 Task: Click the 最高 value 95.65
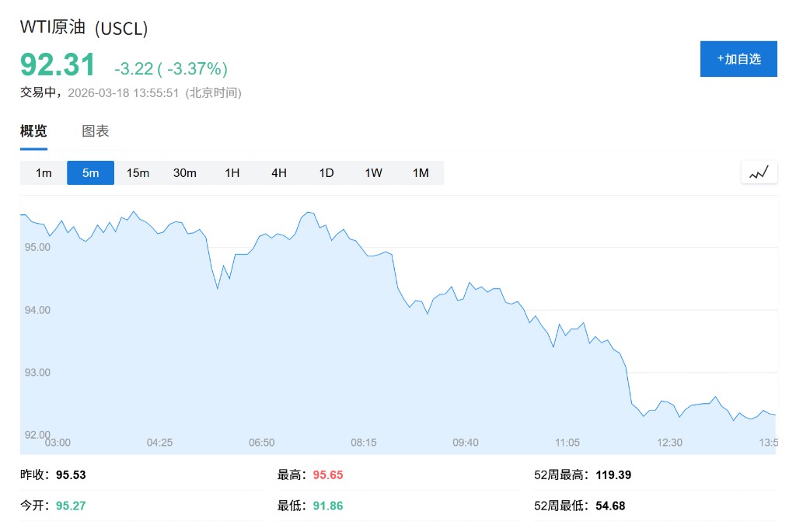328,475
